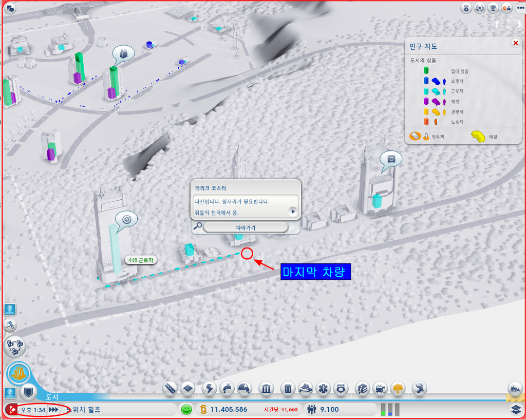This screenshot has width=526, height=420.
Task: Click the yellow 배달 truck entry
Action: click(x=484, y=137)
